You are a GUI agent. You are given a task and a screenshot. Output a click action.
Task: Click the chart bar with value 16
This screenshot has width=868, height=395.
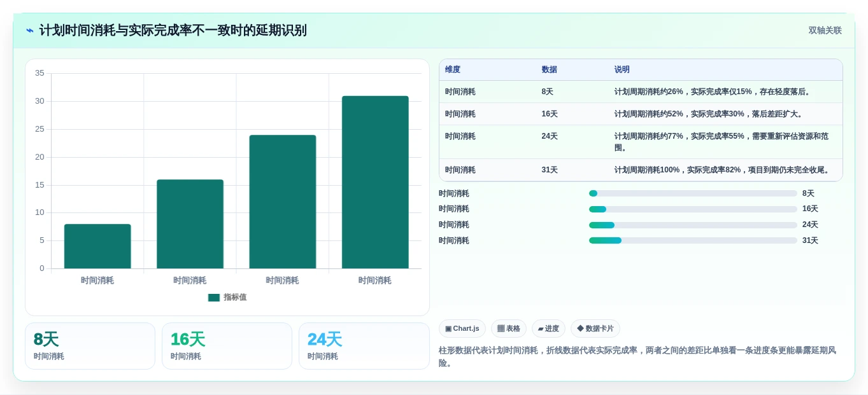tap(190, 224)
